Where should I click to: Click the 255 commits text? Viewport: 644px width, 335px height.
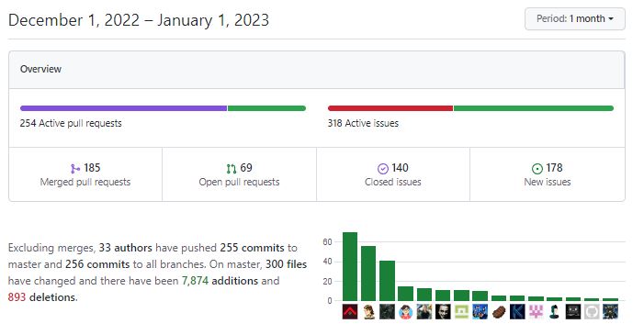[x=252, y=248]
